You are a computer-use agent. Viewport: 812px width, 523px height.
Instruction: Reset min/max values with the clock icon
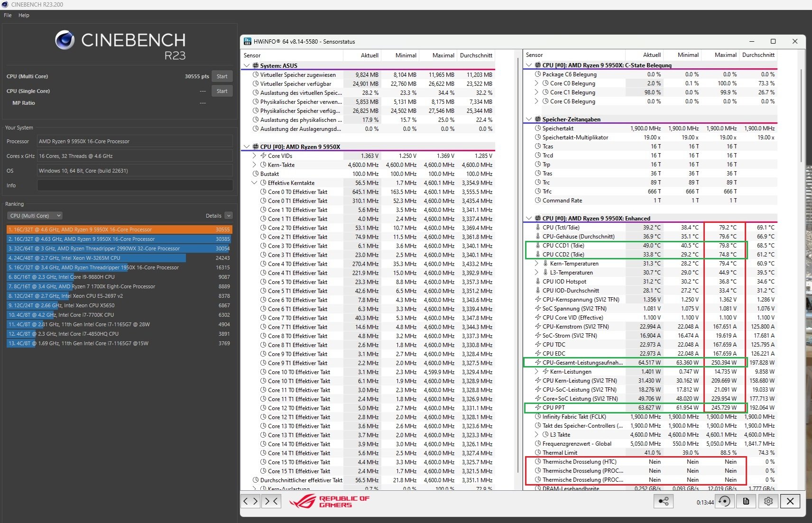(724, 501)
